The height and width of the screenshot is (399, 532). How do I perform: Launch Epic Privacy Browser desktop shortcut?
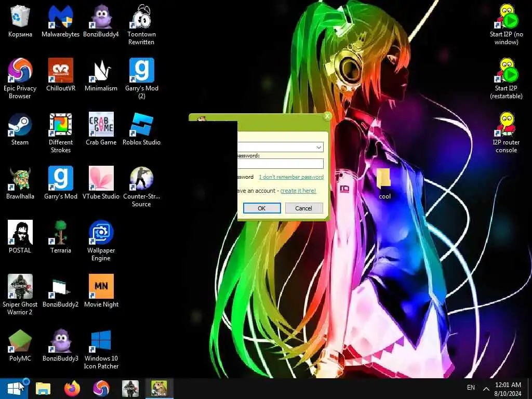20,78
